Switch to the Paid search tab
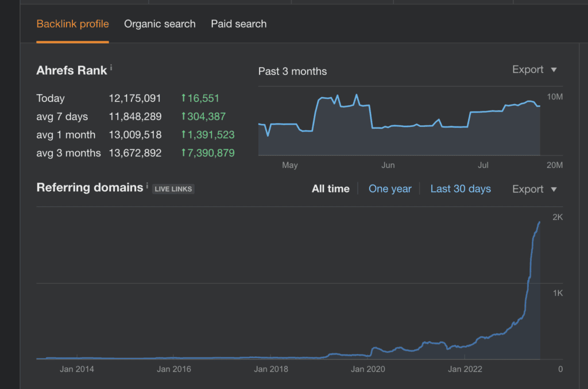 [238, 24]
